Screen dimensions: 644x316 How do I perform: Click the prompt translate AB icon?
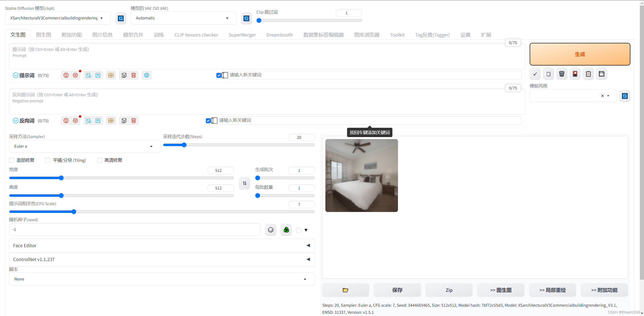coord(111,75)
